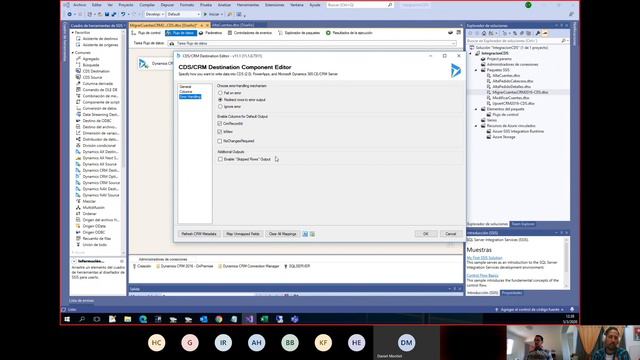The width and height of the screenshot is (640, 360).
Task: Toggle the CrmRecordId checkbox
Action: click(220, 123)
